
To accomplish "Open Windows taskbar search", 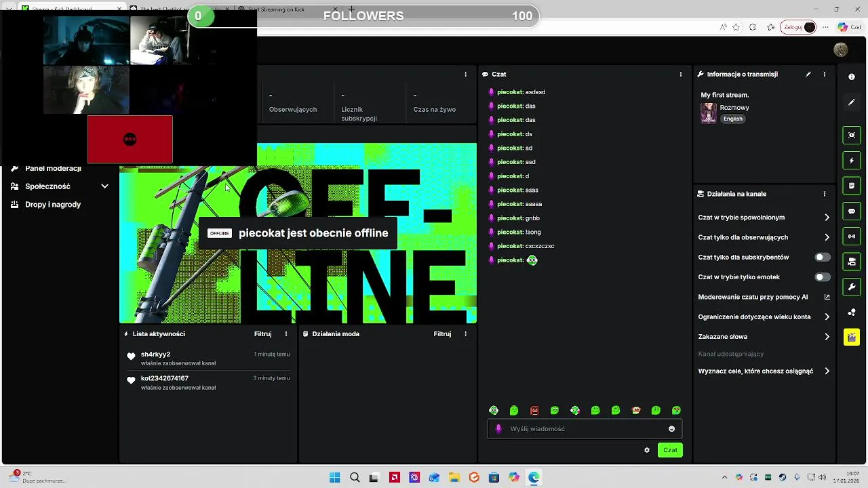I will point(355,477).
